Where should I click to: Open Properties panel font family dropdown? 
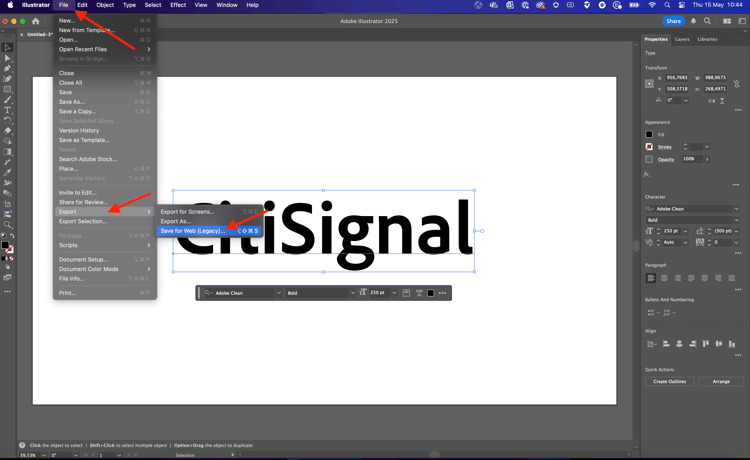737,209
